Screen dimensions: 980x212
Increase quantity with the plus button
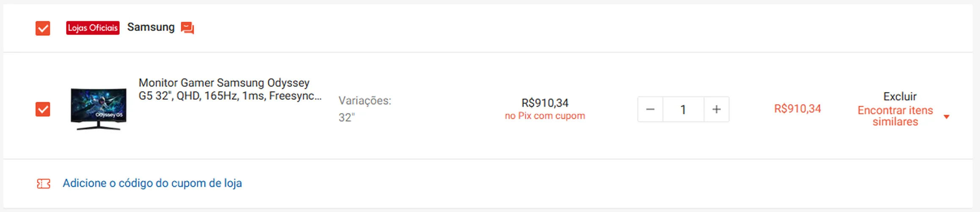coord(716,109)
